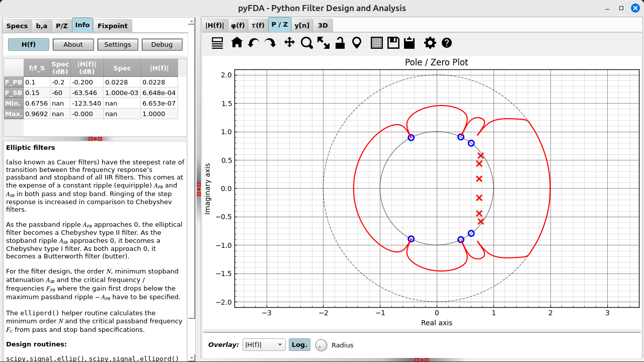This screenshot has width=644, height=362.
Task: Open the 3D plot tab
Action: tap(323, 25)
